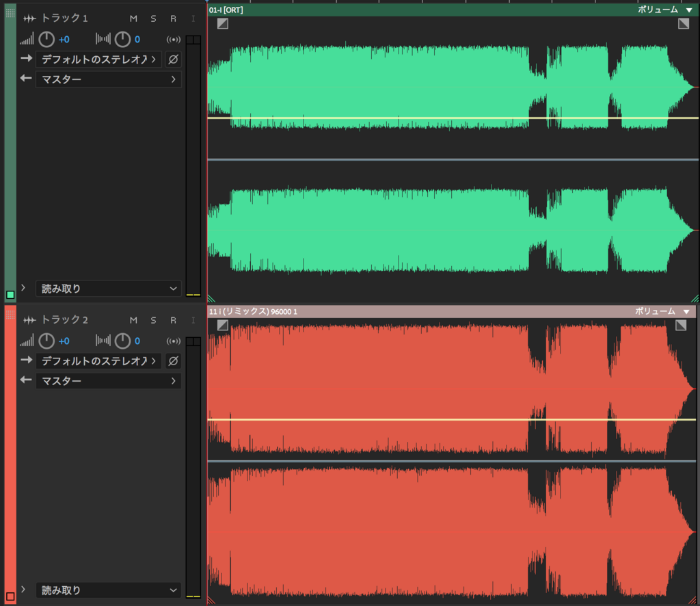The image size is (700, 606).
Task: Select the clip title 01-I [ORT]
Action: click(226, 10)
